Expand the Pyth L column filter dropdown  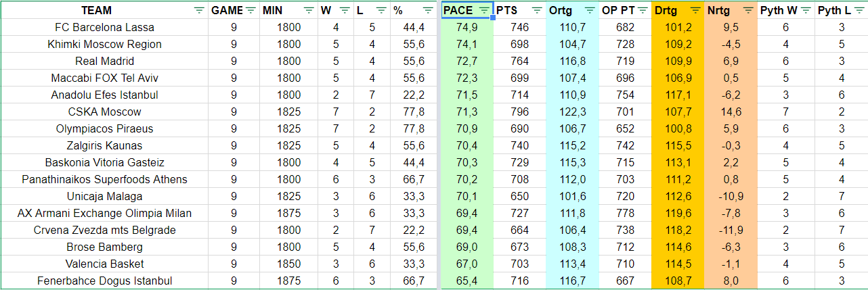(859, 10)
